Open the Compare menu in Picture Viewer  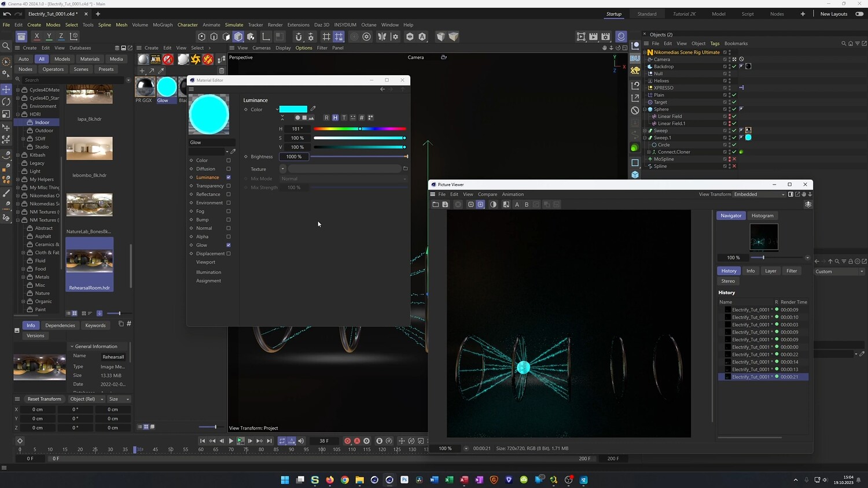pyautogui.click(x=487, y=194)
